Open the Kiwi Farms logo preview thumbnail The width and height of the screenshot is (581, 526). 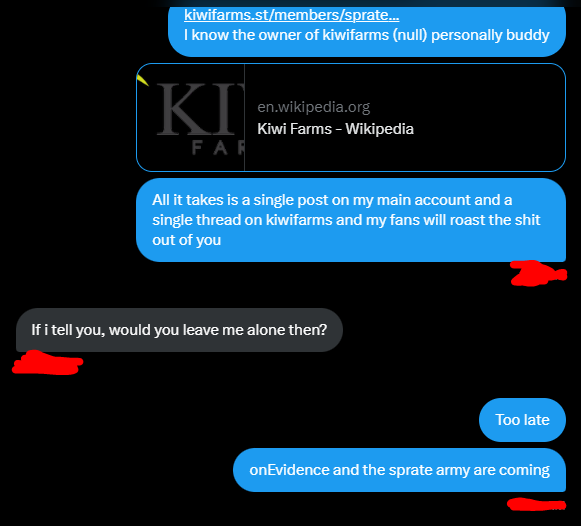(x=190, y=117)
